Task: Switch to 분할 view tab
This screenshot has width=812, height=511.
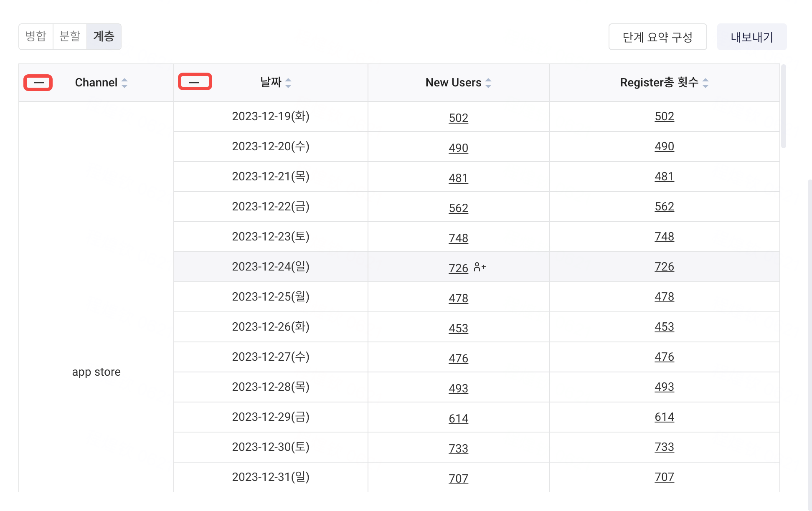Action: click(x=70, y=37)
